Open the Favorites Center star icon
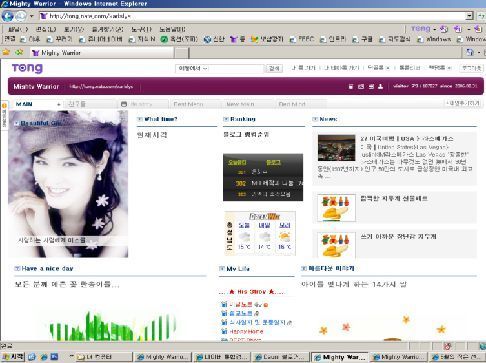This screenshot has width=486, height=363. (x=6, y=52)
